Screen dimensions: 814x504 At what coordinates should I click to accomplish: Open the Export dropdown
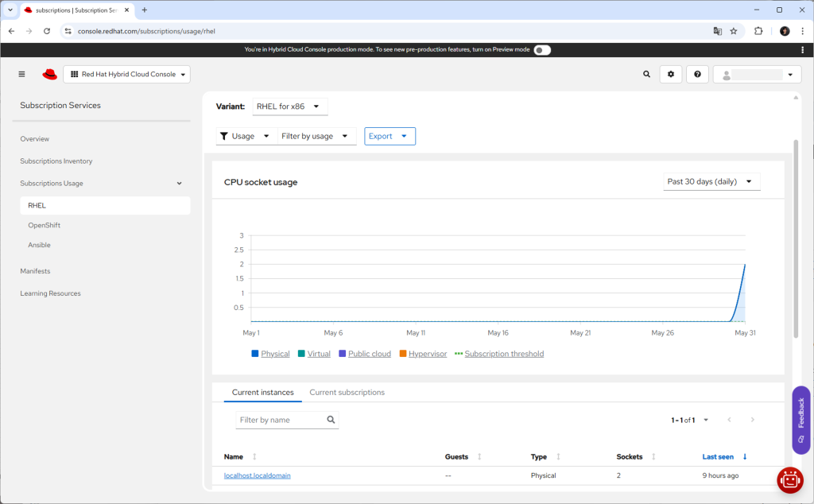[x=390, y=136]
